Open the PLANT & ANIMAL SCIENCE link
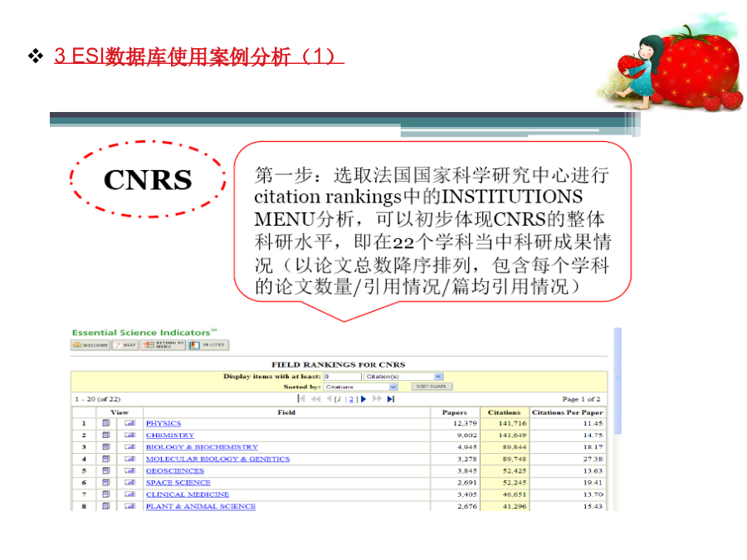 point(201,506)
